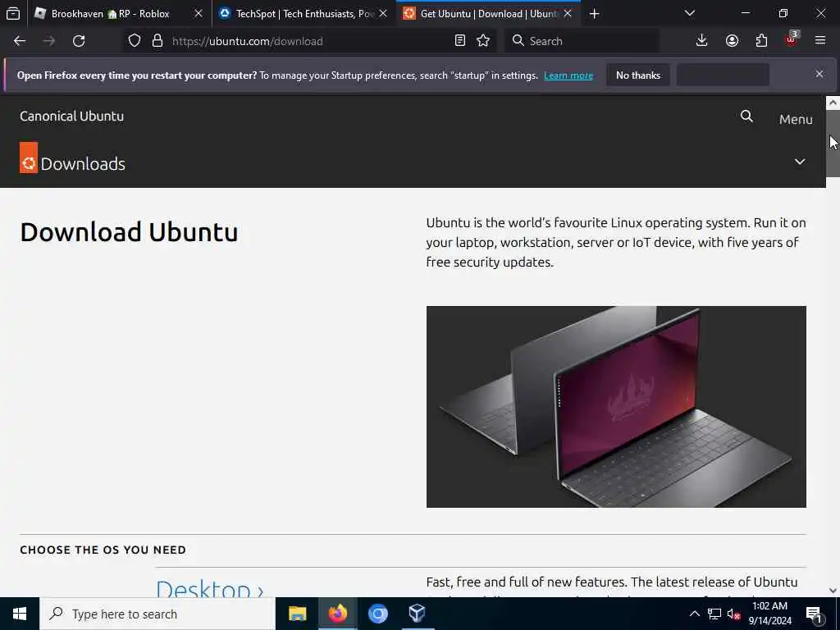This screenshot has width=840, height=630.
Task: Select the Get Ubuntu Download tab
Action: [488, 14]
